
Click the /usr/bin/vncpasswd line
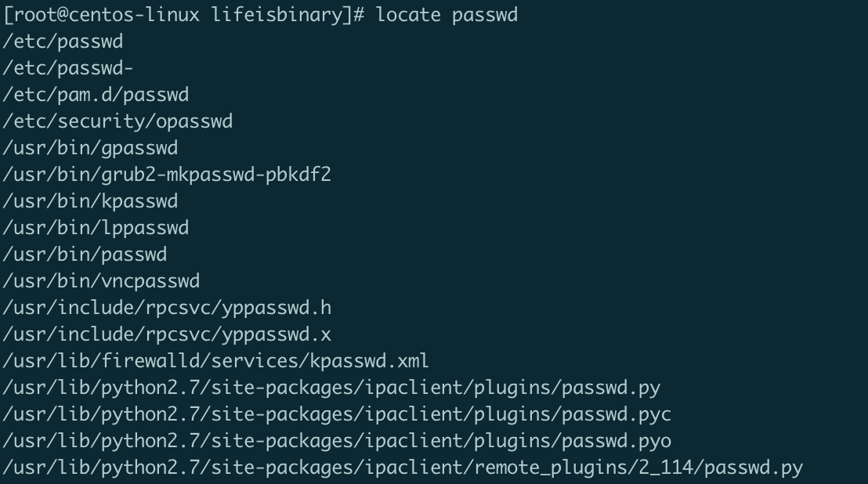click(101, 281)
